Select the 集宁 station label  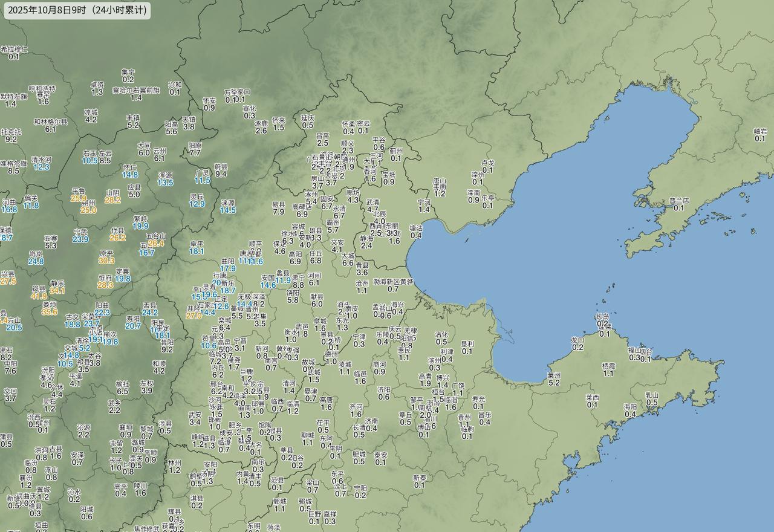pyautogui.click(x=128, y=72)
